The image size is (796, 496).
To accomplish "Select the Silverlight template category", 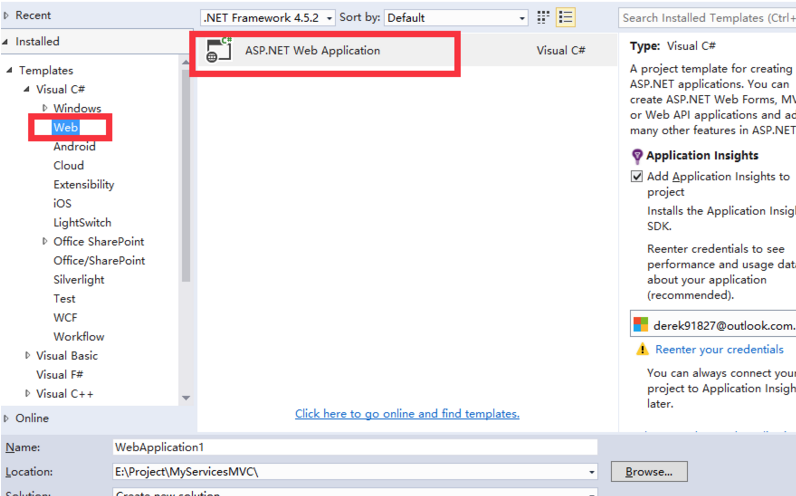I will coord(79,280).
